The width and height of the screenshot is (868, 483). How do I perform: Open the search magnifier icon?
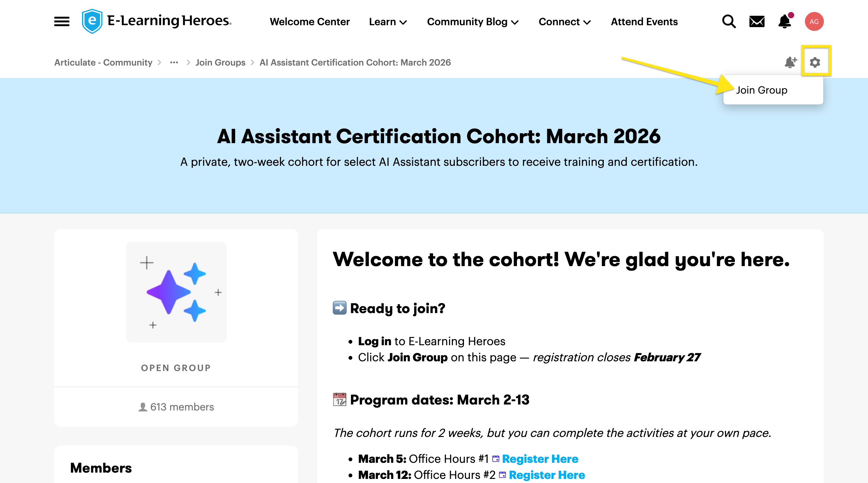click(729, 21)
